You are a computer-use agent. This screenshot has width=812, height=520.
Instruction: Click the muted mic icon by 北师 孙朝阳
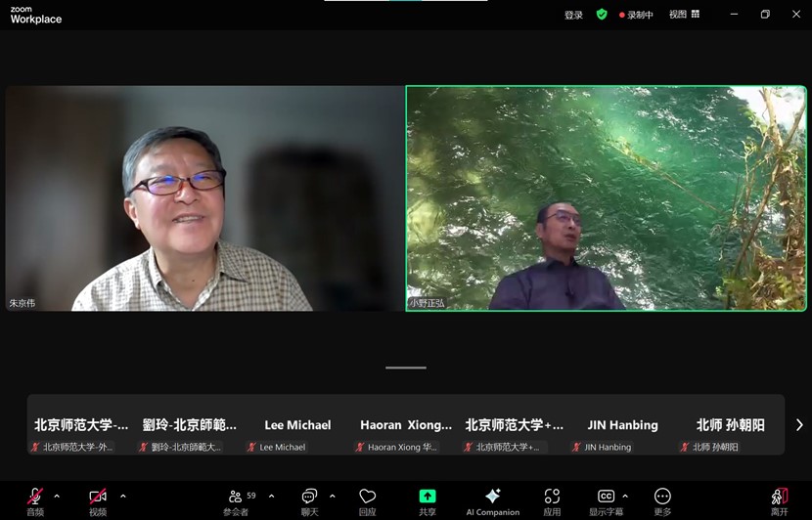685,447
